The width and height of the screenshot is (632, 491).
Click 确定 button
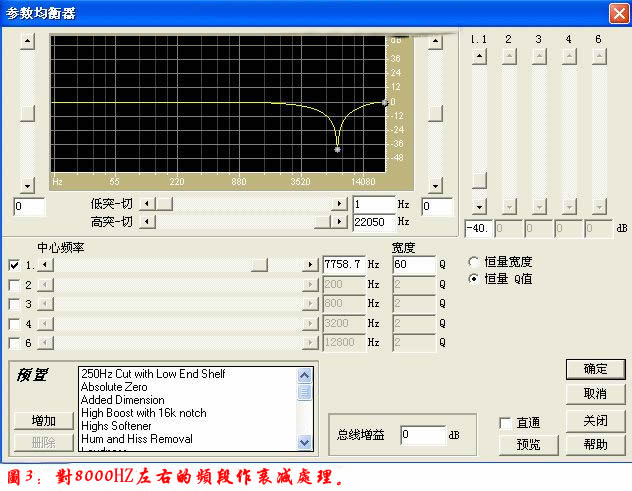coord(595,369)
